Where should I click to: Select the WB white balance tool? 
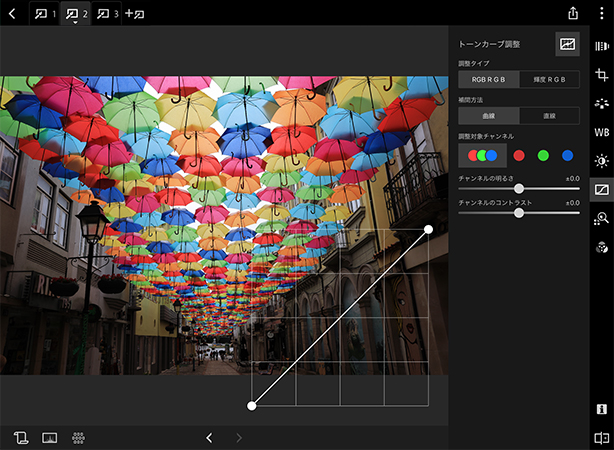[x=601, y=131]
